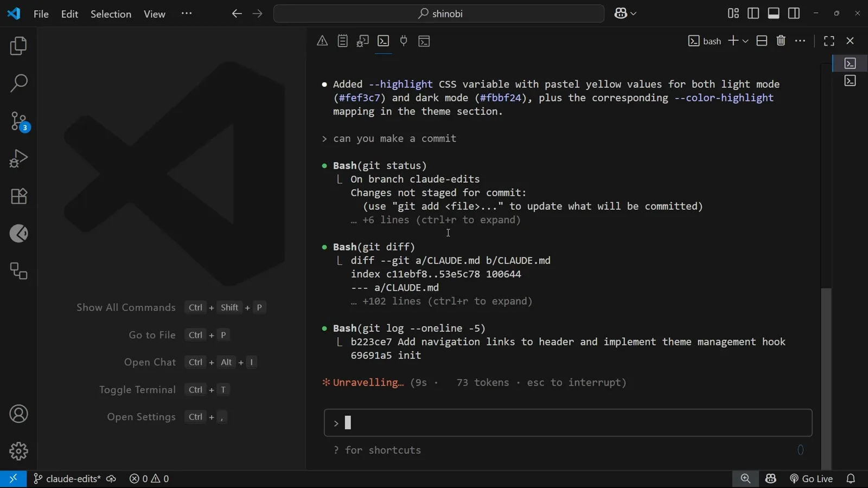This screenshot has height=488, width=868.
Task: Toggle secondary side bar visibility
Action: (794, 14)
